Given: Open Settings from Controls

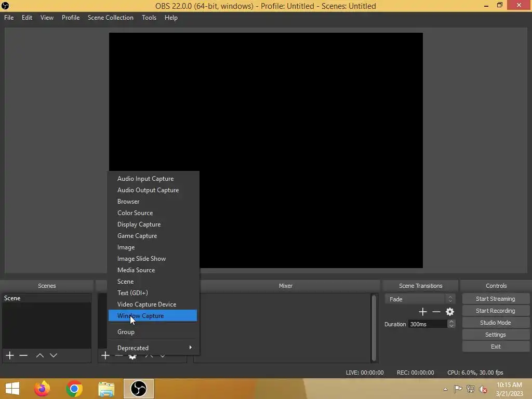Looking at the screenshot, I should pyautogui.click(x=495, y=335).
